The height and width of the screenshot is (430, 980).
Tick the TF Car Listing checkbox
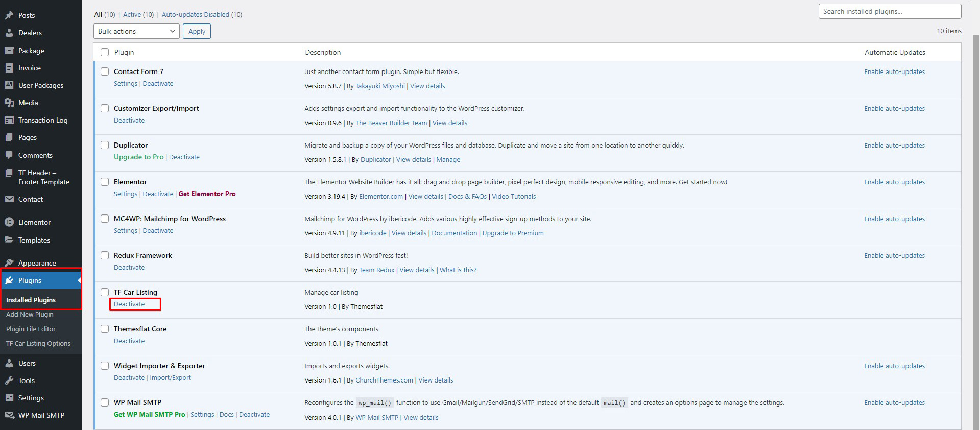105,292
